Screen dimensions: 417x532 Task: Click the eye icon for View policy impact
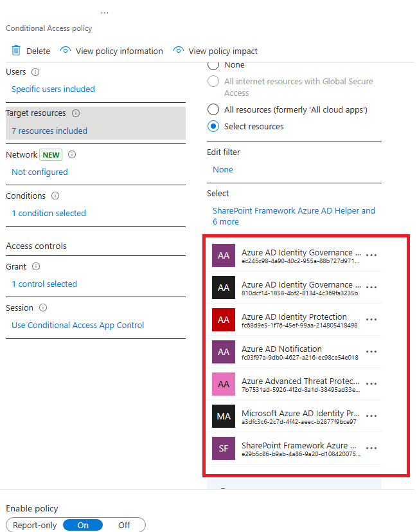point(178,50)
